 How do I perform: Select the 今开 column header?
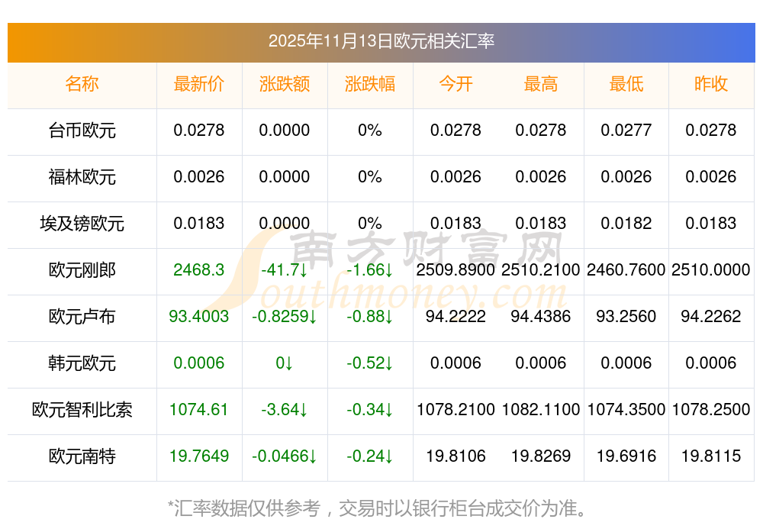click(456, 84)
